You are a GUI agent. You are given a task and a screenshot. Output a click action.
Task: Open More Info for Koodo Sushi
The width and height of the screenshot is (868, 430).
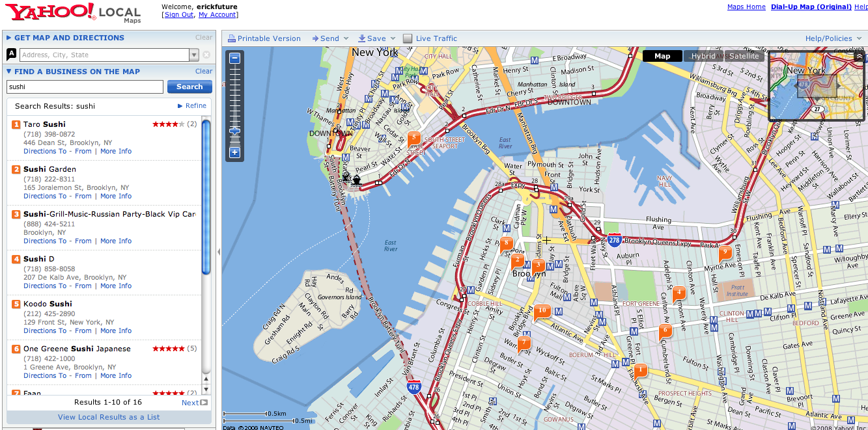pyautogui.click(x=116, y=330)
